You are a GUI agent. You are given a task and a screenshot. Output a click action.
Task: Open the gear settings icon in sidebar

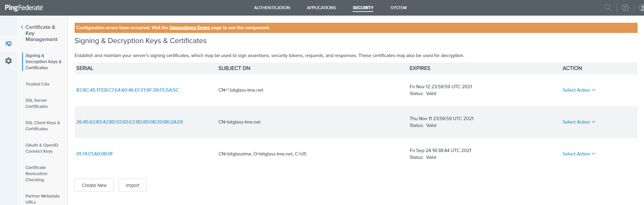click(8, 61)
